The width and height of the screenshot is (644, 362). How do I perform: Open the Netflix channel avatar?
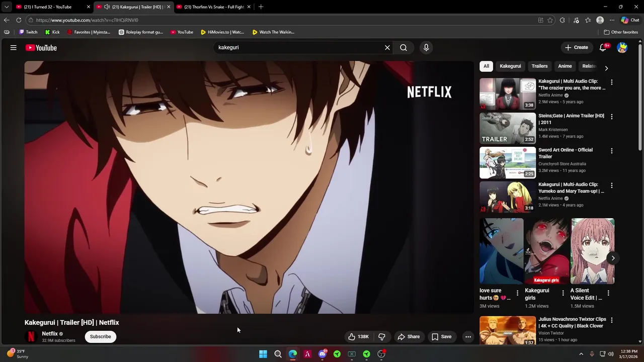[31, 337]
